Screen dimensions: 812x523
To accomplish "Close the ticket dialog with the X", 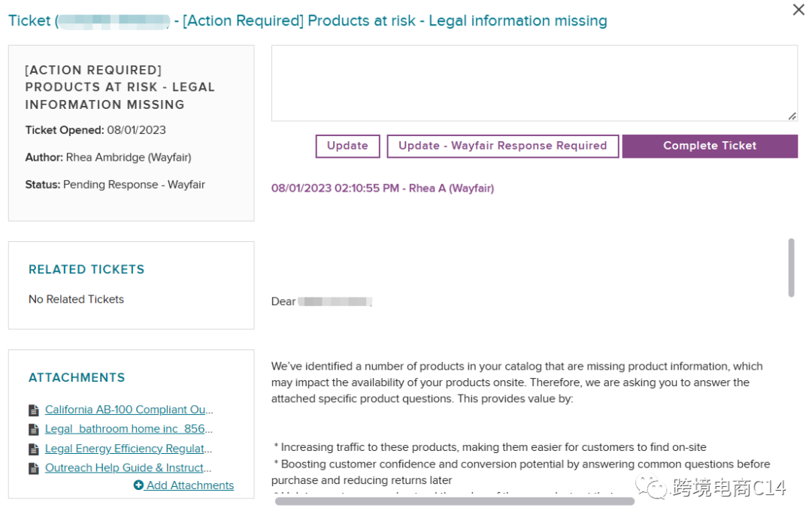I will tap(798, 10).
